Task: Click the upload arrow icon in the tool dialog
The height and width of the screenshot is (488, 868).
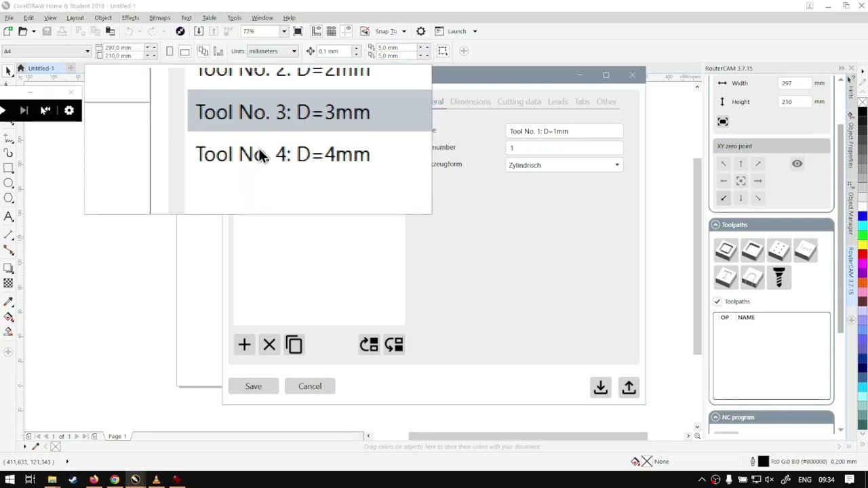Action: pyautogui.click(x=629, y=387)
